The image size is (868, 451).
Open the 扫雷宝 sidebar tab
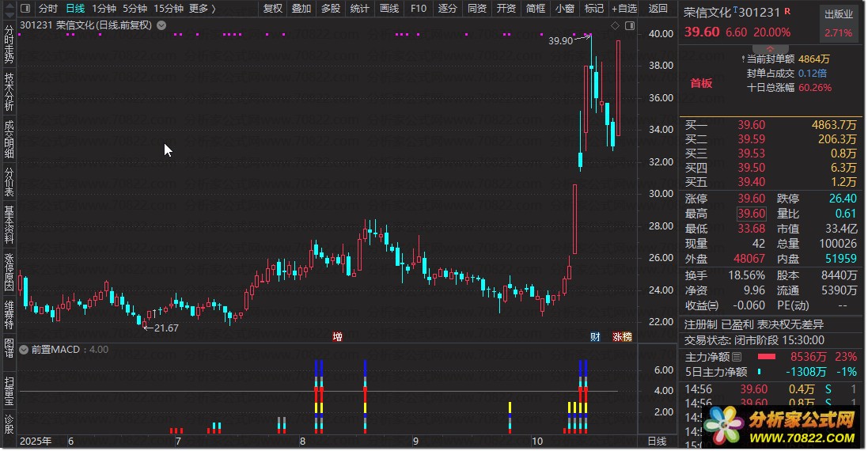[9, 390]
